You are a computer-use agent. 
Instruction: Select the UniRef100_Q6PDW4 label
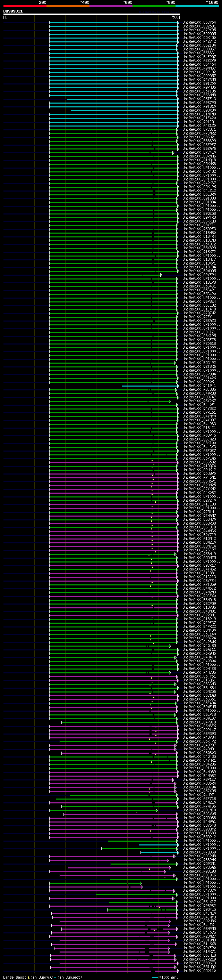(199, 374)
